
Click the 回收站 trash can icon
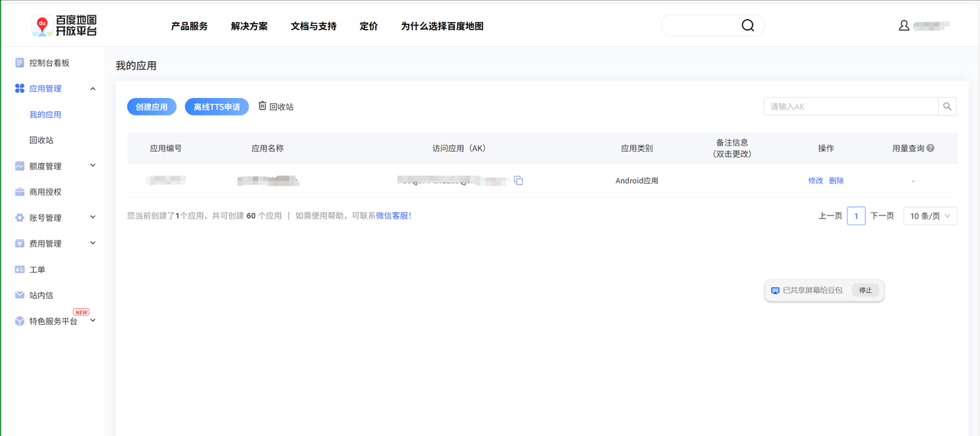click(x=263, y=106)
